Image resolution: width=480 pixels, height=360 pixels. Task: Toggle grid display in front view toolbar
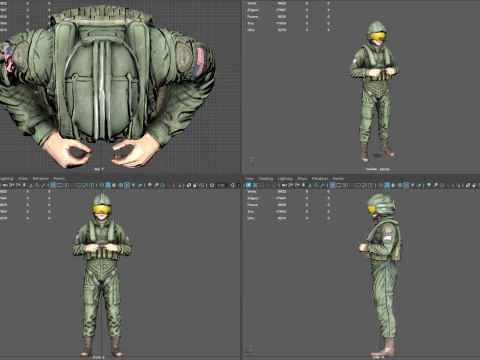[53, 185]
